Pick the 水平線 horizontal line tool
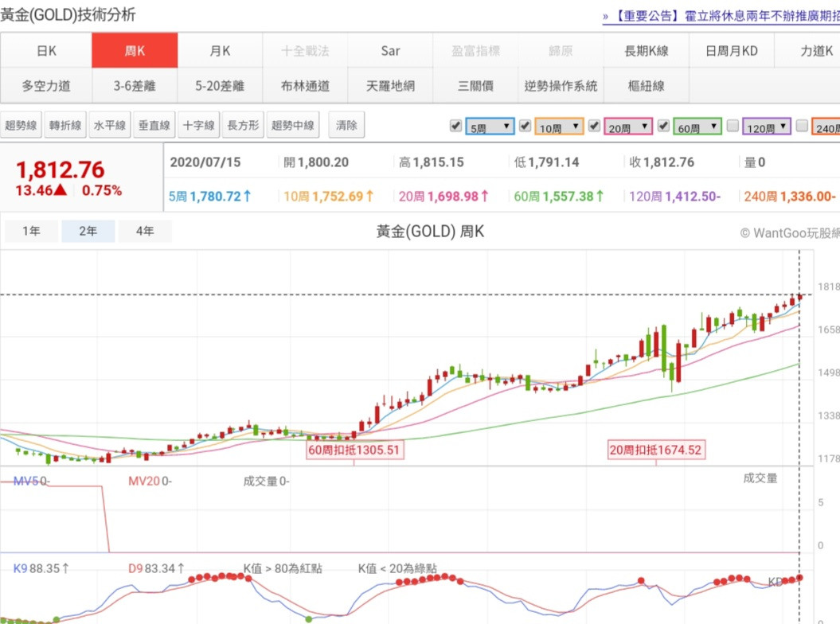 110,126
